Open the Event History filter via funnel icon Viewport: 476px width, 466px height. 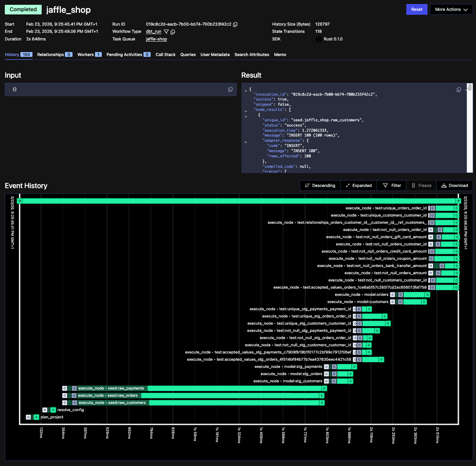391,185
